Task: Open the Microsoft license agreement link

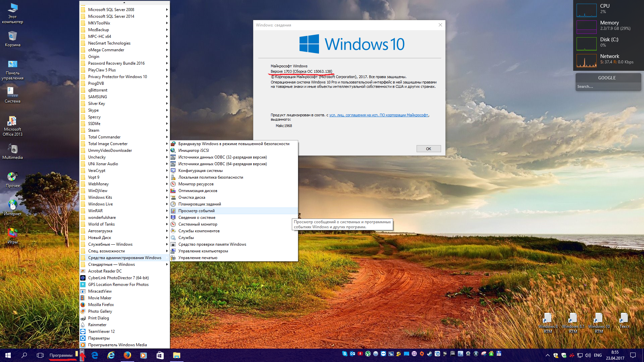Action: 378,115
